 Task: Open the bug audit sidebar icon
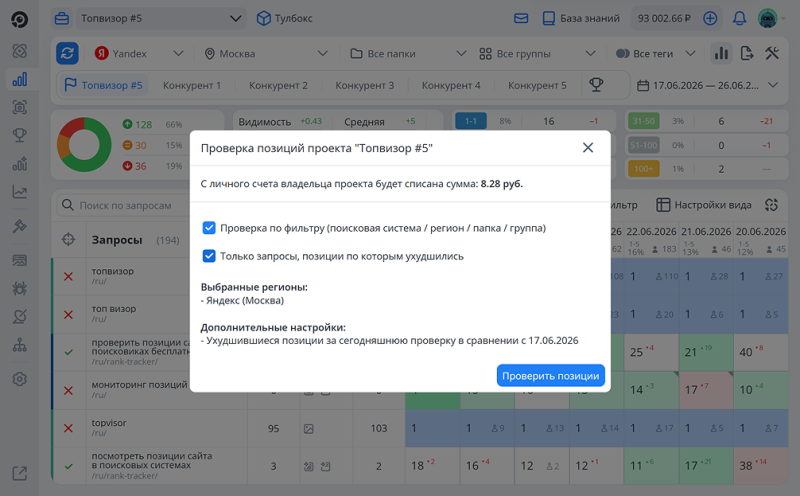(19, 288)
